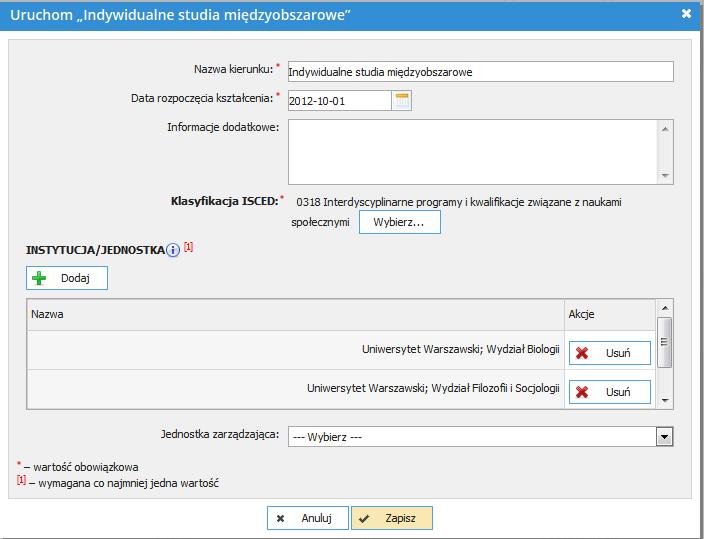The image size is (704, 539).
Task: Click the institution table scrollbar down arrow
Action: tap(665, 400)
